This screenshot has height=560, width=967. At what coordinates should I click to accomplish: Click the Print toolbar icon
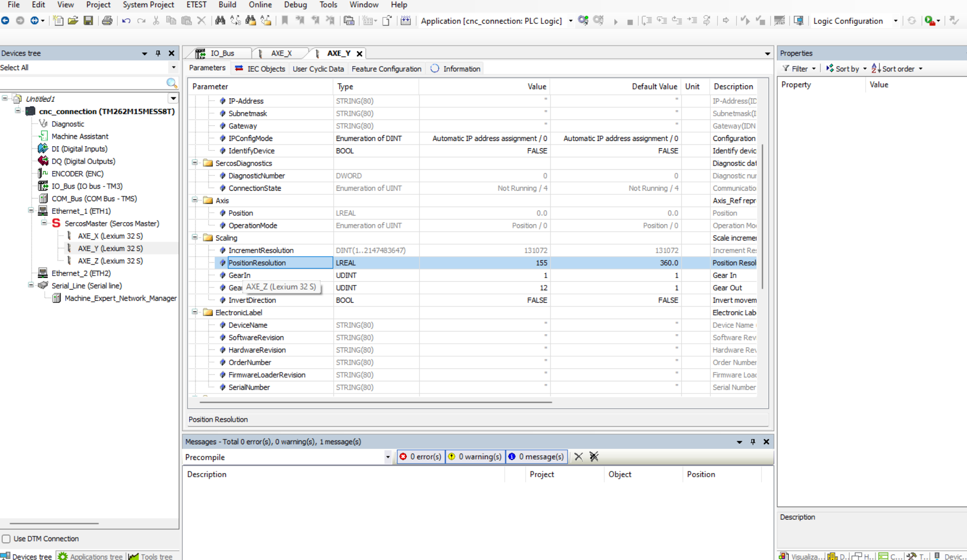point(107,21)
